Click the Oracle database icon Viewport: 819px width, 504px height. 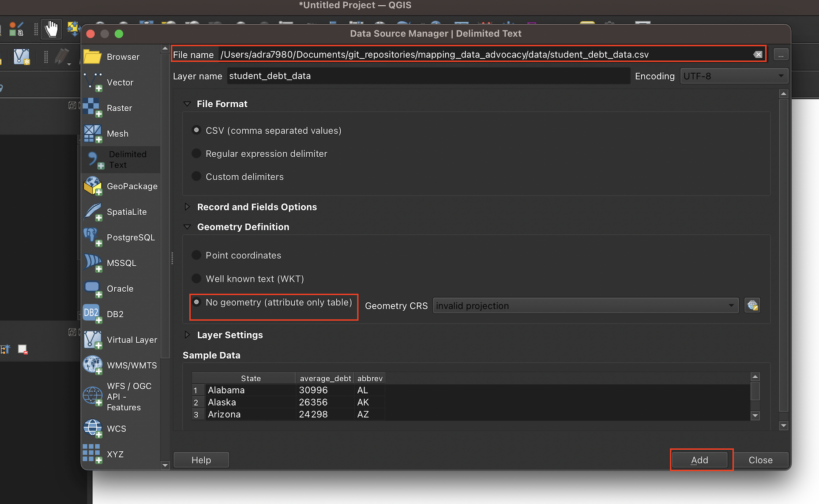point(93,289)
